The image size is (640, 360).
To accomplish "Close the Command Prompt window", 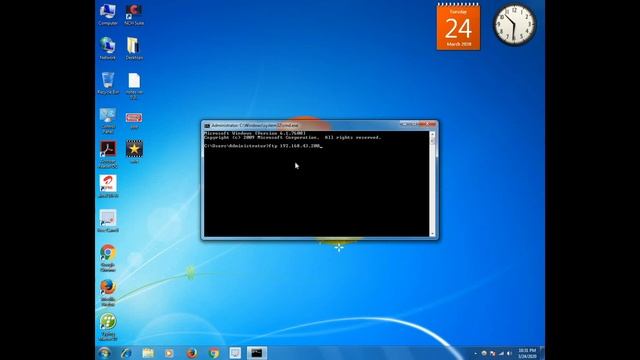I will 428,124.
